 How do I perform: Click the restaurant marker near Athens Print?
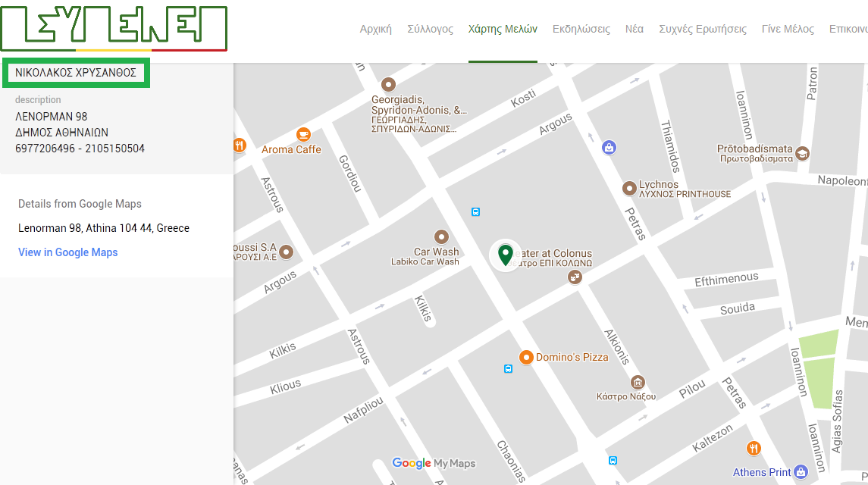pos(754,448)
